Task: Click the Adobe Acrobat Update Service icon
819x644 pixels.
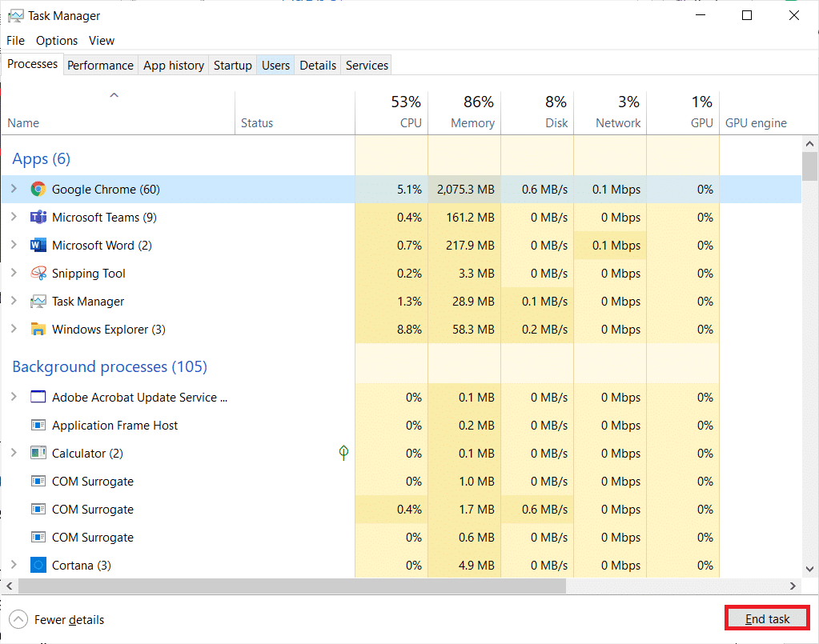Action: click(38, 397)
